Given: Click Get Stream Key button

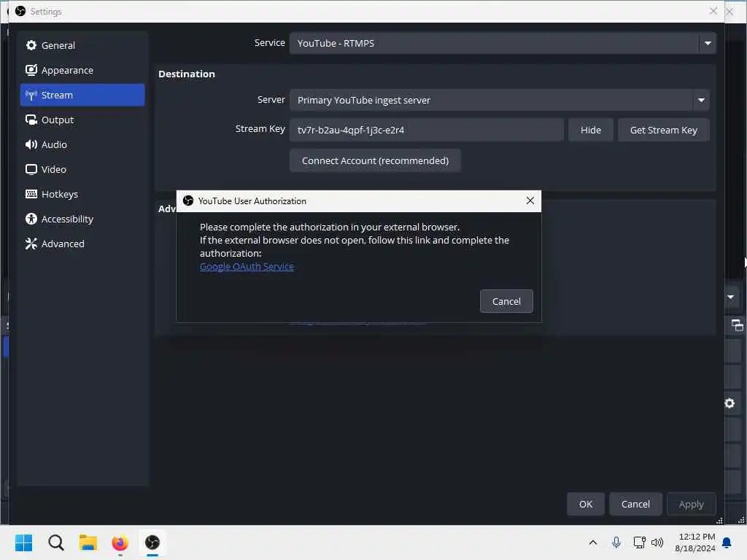Looking at the screenshot, I should 663,130.
